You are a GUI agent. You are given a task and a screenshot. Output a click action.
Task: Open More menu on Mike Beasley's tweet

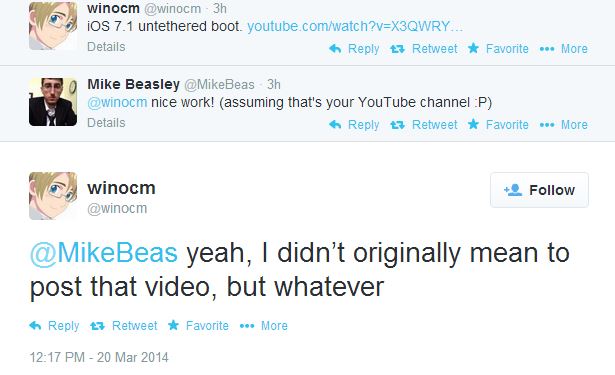564,125
